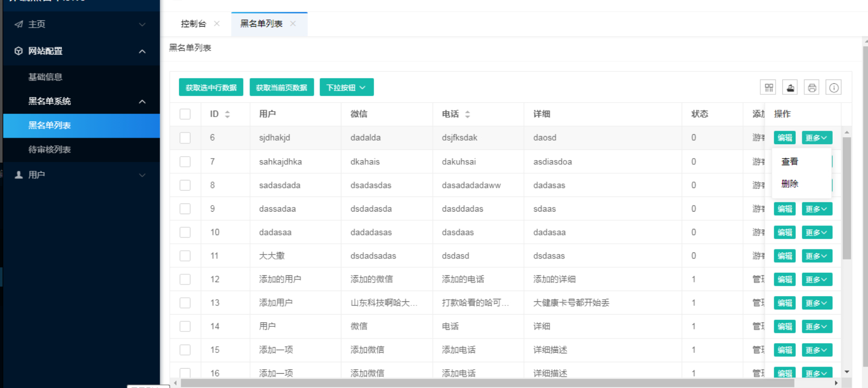The image size is (868, 388).
Task: Close the 控制台 tab
Action: click(217, 23)
